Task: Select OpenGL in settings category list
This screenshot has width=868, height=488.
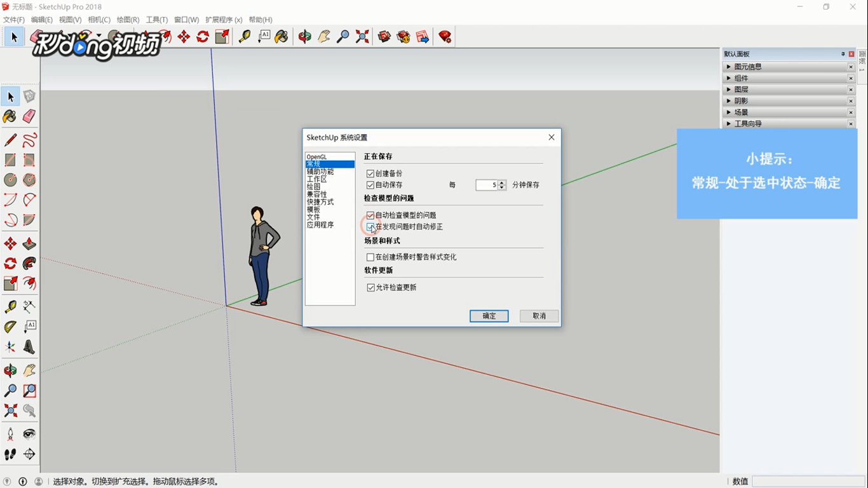Action: (x=316, y=157)
